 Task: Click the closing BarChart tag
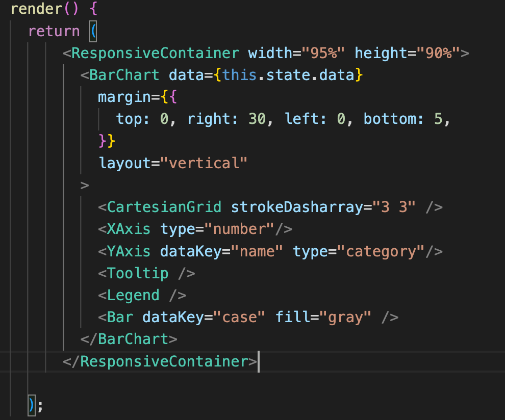pos(129,339)
